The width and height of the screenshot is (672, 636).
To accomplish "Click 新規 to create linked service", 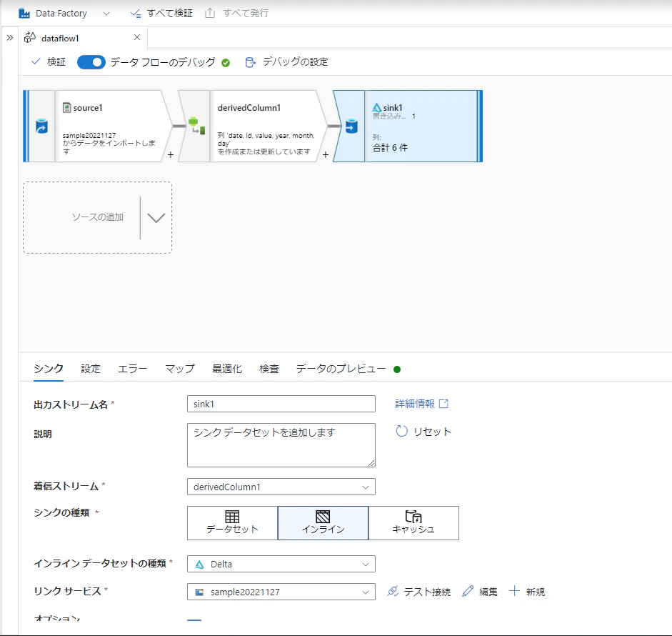I will pyautogui.click(x=527, y=592).
